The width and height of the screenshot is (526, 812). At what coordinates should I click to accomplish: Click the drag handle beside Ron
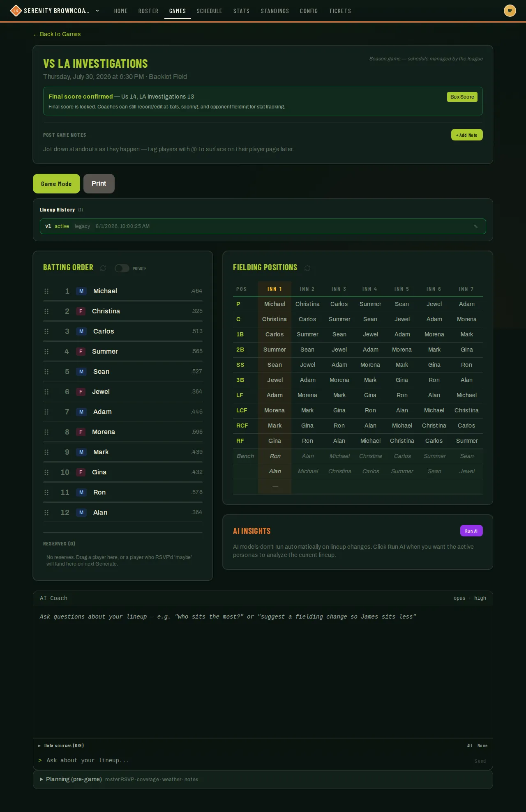pyautogui.click(x=46, y=492)
